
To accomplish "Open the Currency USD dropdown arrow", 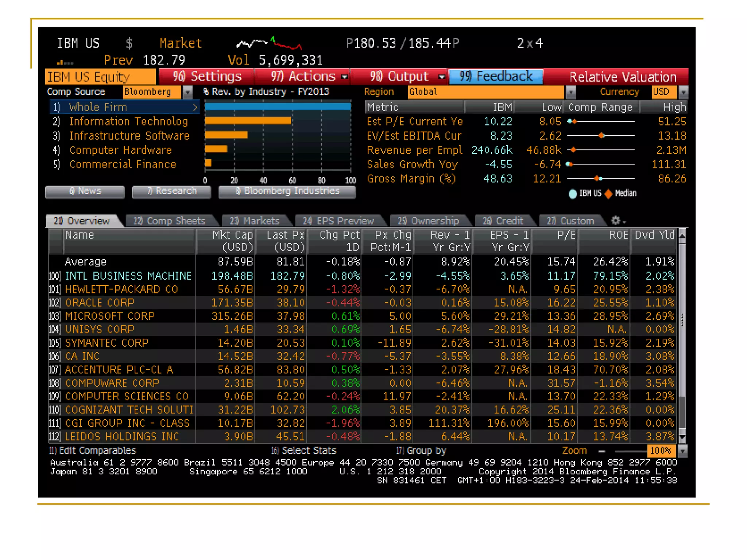I will pyautogui.click(x=683, y=92).
